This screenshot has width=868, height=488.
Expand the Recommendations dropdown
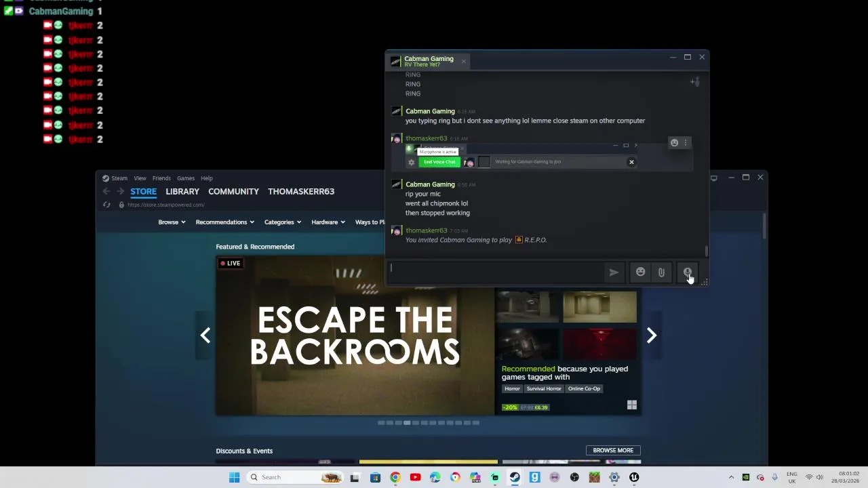tap(224, 222)
